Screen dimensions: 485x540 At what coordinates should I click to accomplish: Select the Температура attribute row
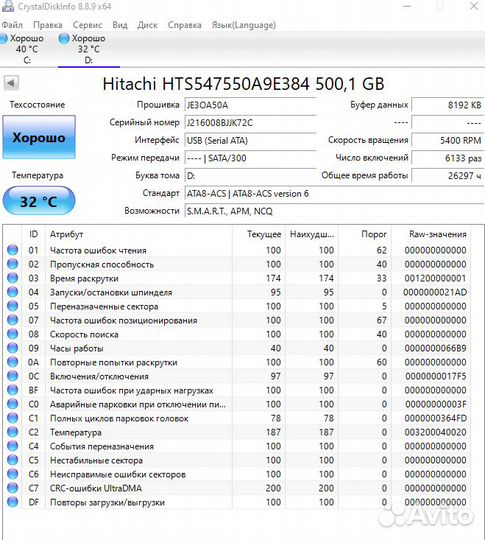[x=237, y=432]
